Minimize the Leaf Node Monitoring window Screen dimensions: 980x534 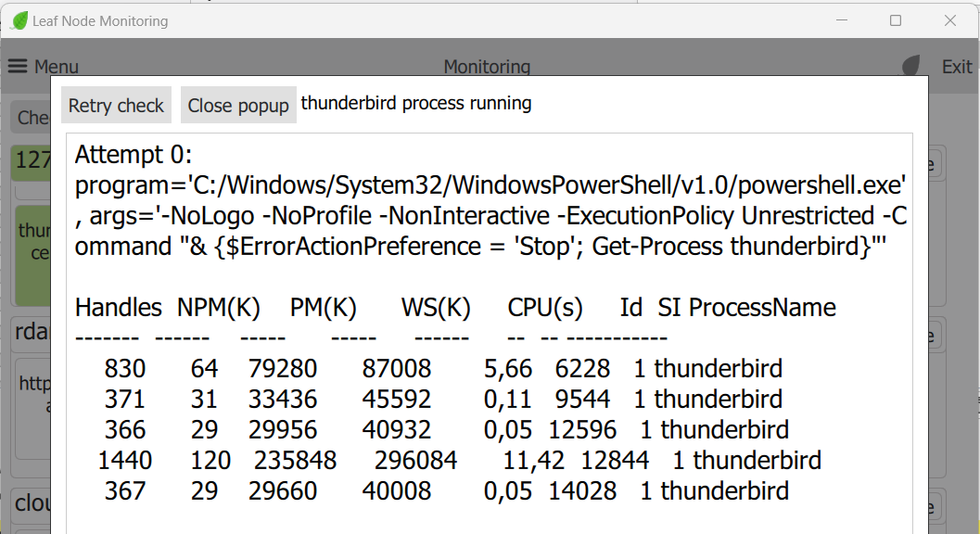(x=842, y=20)
